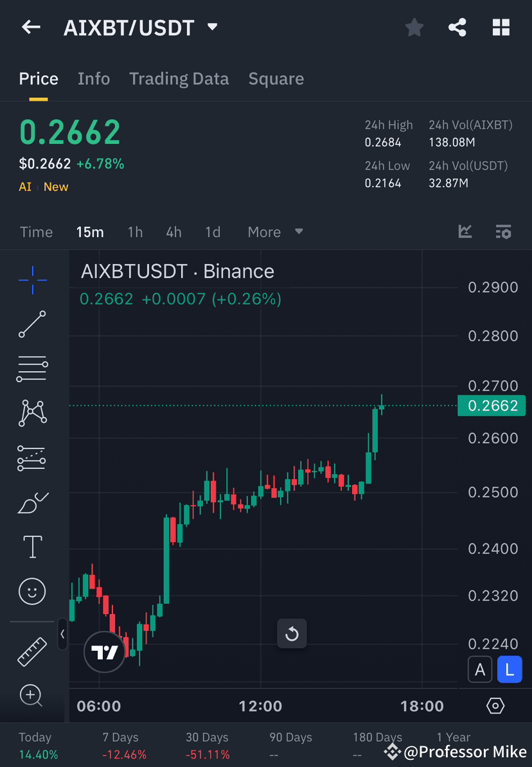Select the trend line drawing tool
Viewport: 532px width, 767px height.
pyautogui.click(x=32, y=324)
